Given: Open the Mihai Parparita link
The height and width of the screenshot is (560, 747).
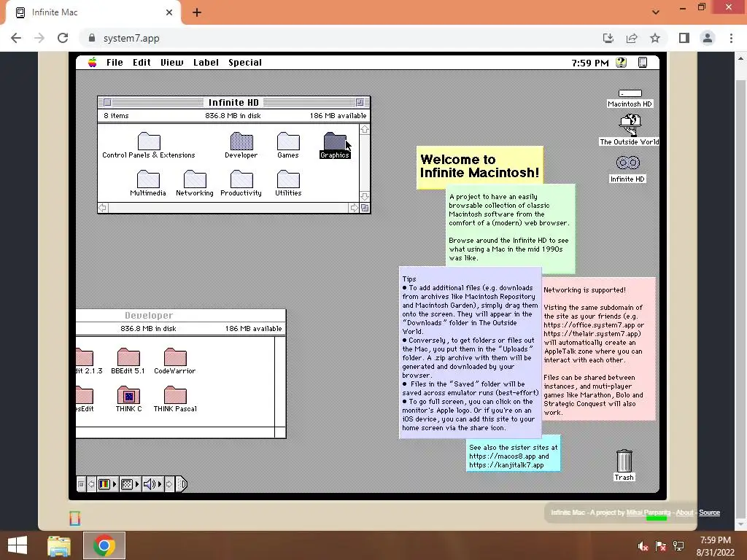Looking at the screenshot, I should [648, 513].
